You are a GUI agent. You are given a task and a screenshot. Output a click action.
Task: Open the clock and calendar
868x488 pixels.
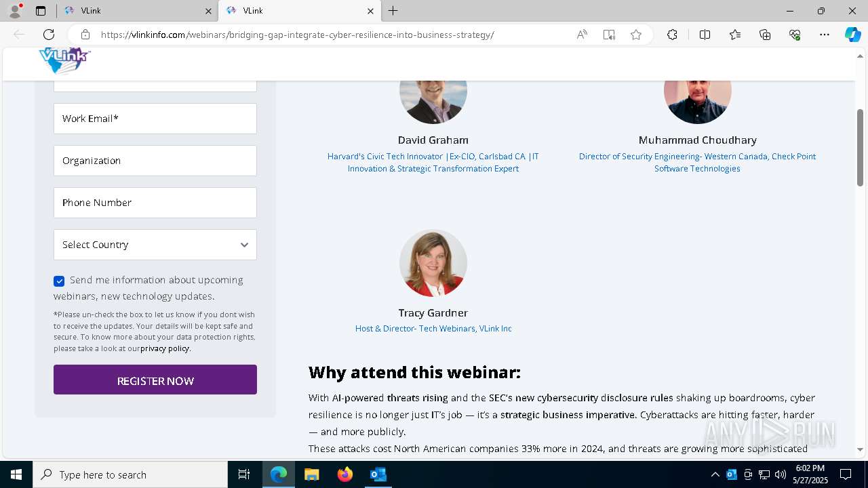point(810,474)
